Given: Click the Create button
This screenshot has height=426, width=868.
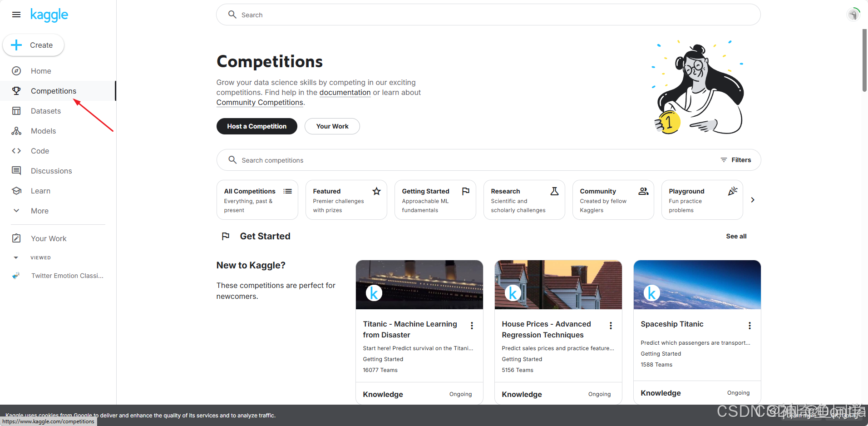Looking at the screenshot, I should tap(33, 45).
